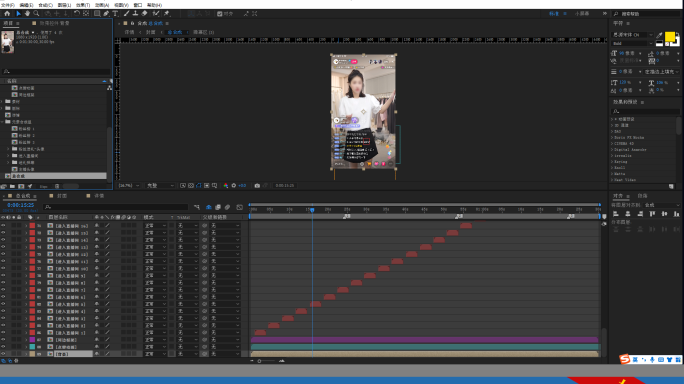684x384 pixels.
Task: Open the viewer magnification dropdown (26.7%)
Action: coord(129,185)
